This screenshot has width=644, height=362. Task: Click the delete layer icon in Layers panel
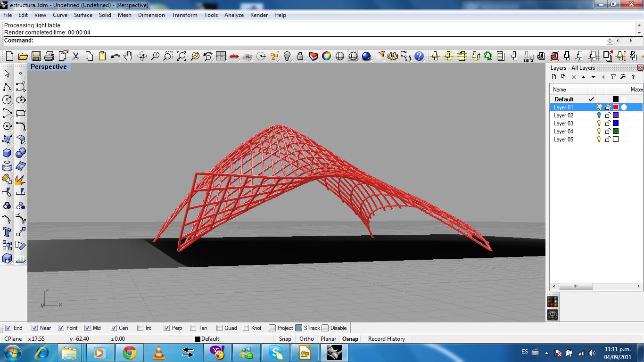[574, 77]
